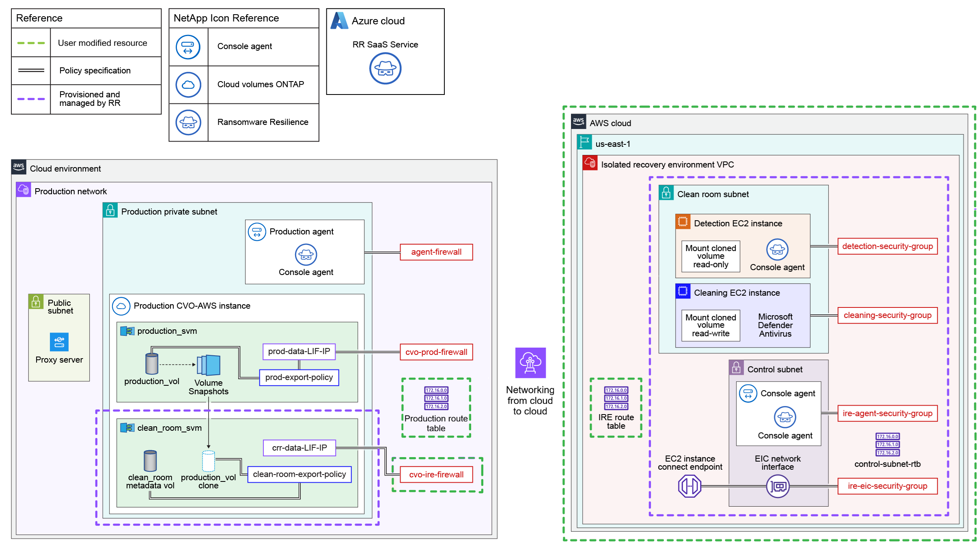The width and height of the screenshot is (980, 550).
Task: Select the RR SaaS Service icon
Action: point(385,68)
